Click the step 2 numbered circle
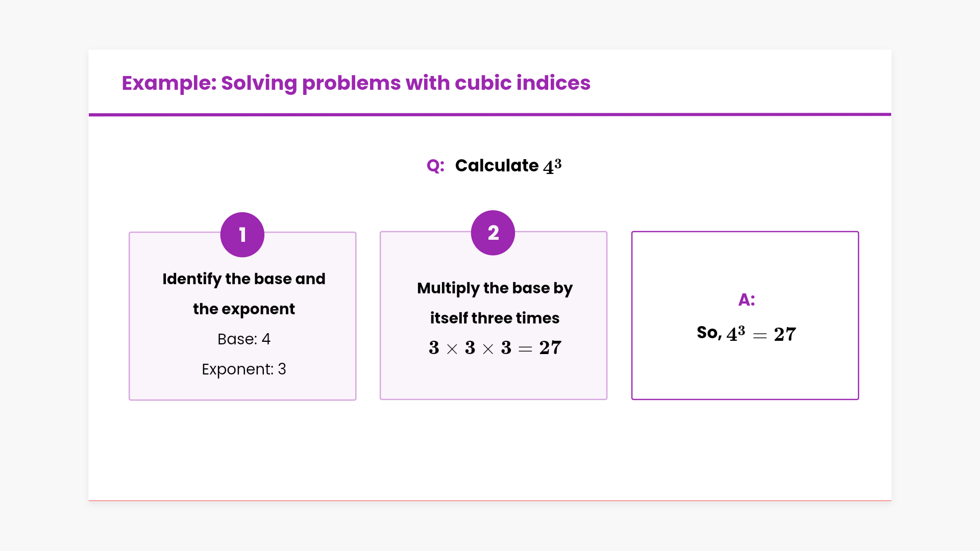980x551 pixels. coord(493,233)
